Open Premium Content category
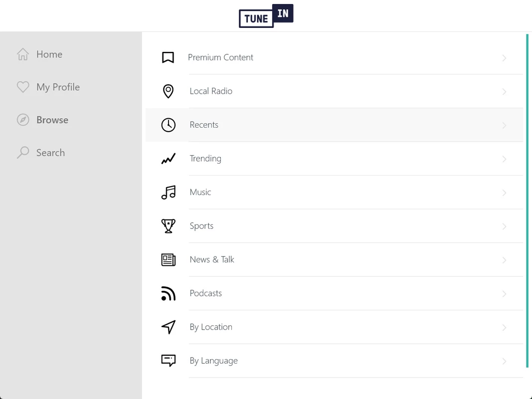532x399 pixels. [x=334, y=57]
